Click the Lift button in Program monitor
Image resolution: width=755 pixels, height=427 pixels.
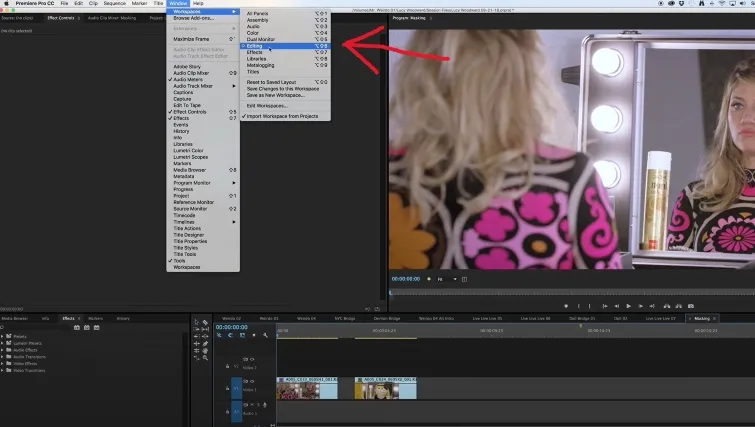coord(667,306)
